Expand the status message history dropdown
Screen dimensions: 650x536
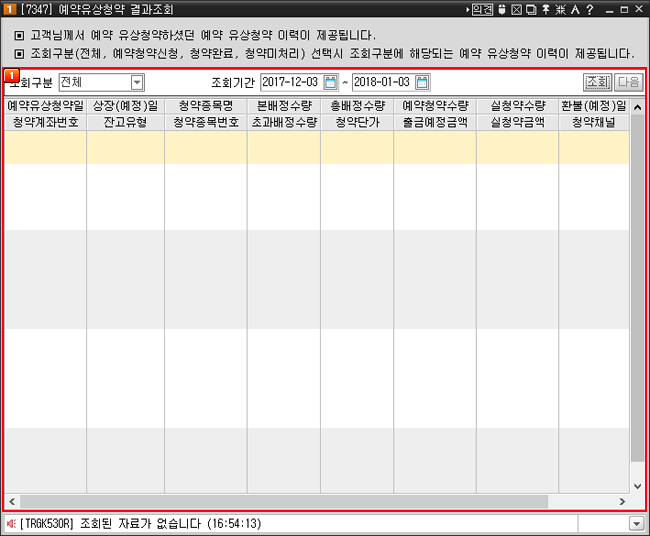(x=636, y=523)
